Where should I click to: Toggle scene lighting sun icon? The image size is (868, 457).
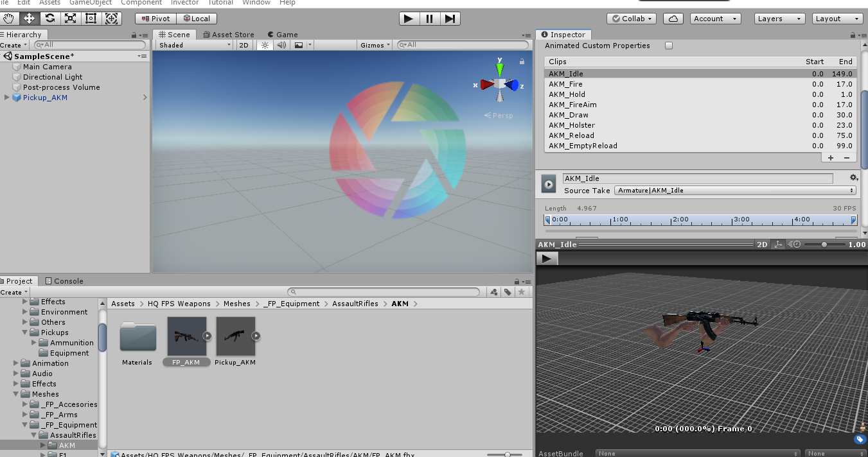[264, 45]
